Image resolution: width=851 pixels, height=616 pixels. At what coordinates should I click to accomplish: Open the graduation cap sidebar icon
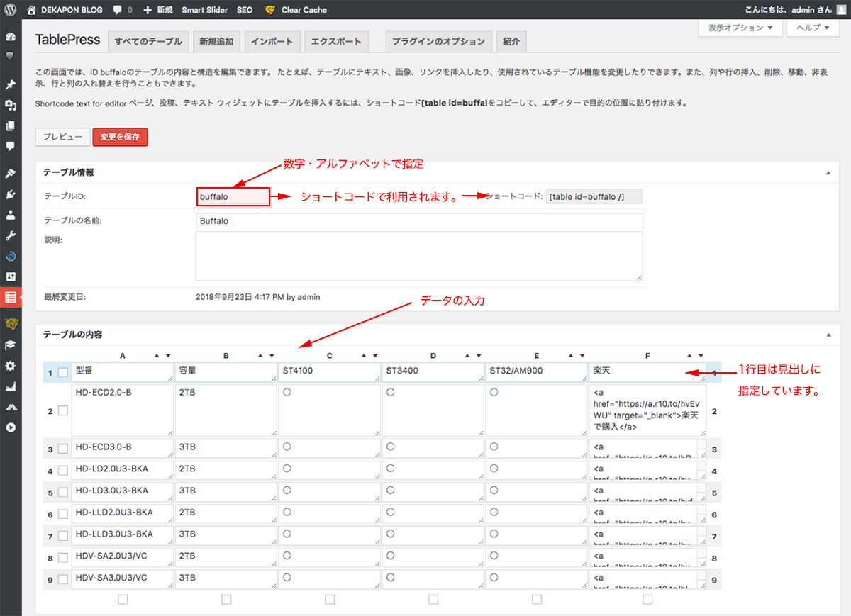[11, 345]
